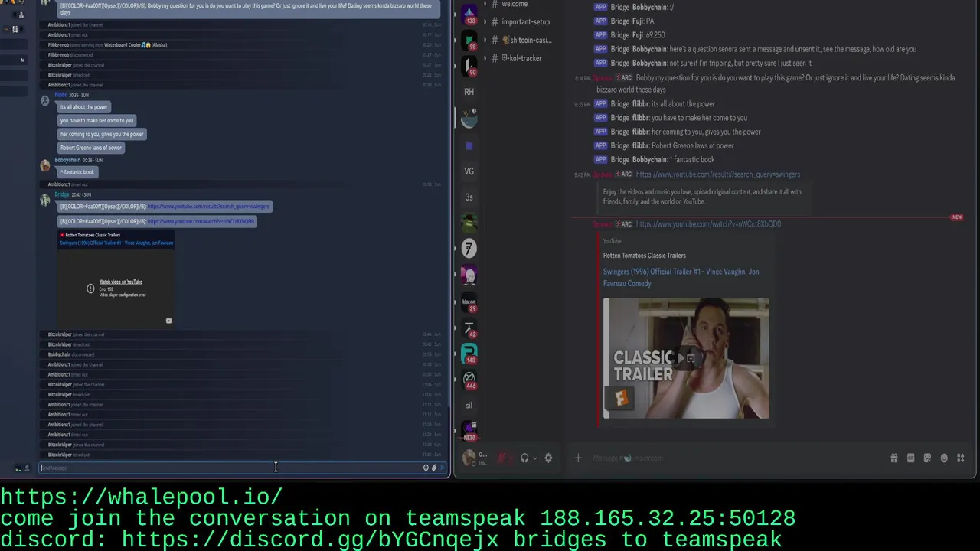
Task: Play the Swingers trailer thumbnail in Discord
Action: pyautogui.click(x=686, y=357)
